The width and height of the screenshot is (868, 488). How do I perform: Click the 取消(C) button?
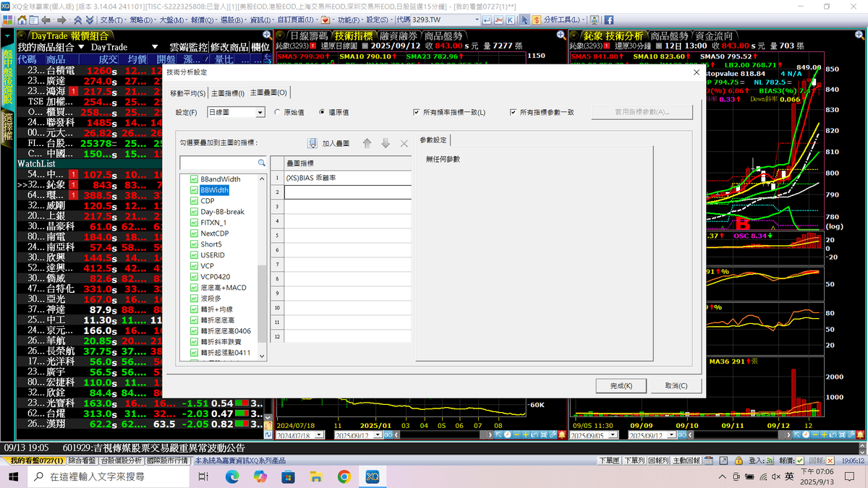click(676, 385)
